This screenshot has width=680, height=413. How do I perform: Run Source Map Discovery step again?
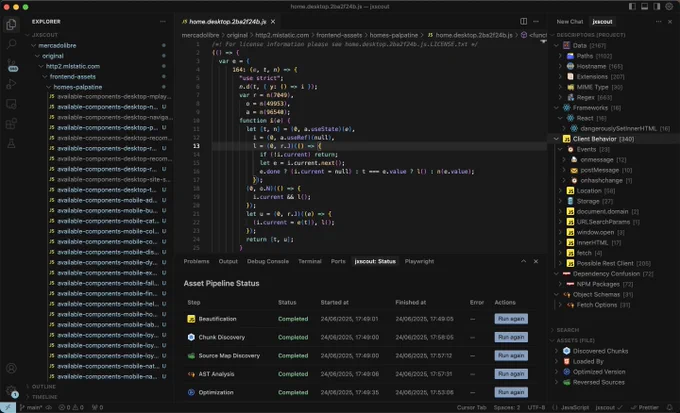511,355
